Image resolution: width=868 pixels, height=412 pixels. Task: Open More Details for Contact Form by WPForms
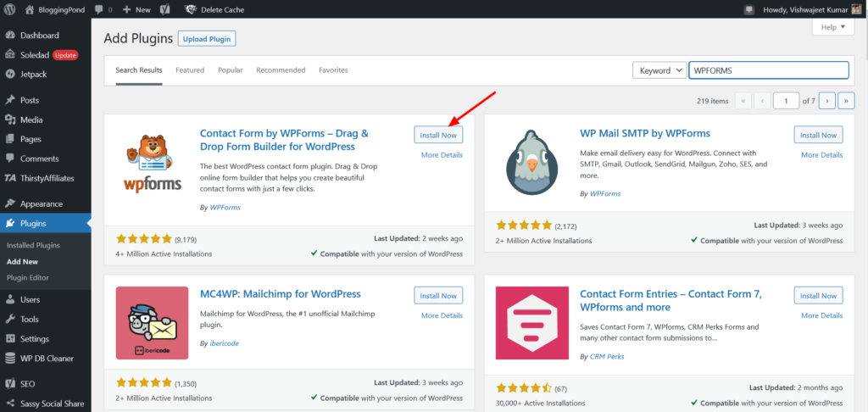(442, 155)
